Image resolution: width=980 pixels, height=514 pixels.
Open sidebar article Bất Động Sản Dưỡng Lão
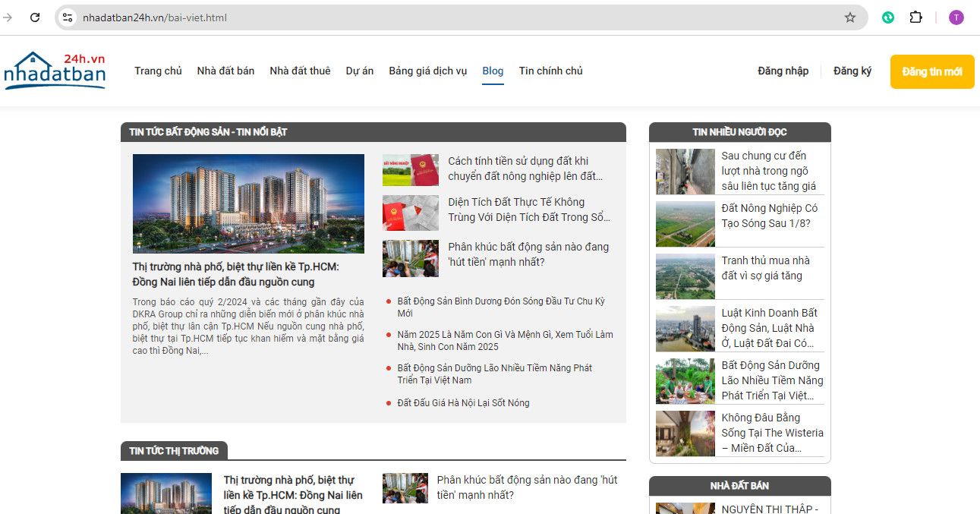coord(773,380)
